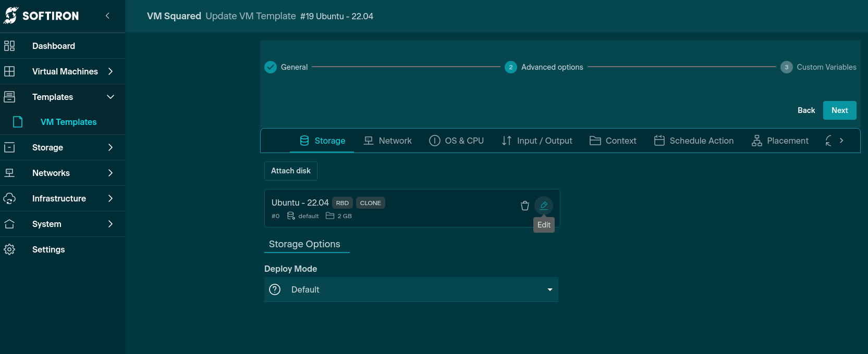Image resolution: width=868 pixels, height=354 pixels.
Task: Collapse the sidebar with the arrow icon
Action: pyautogui.click(x=107, y=16)
